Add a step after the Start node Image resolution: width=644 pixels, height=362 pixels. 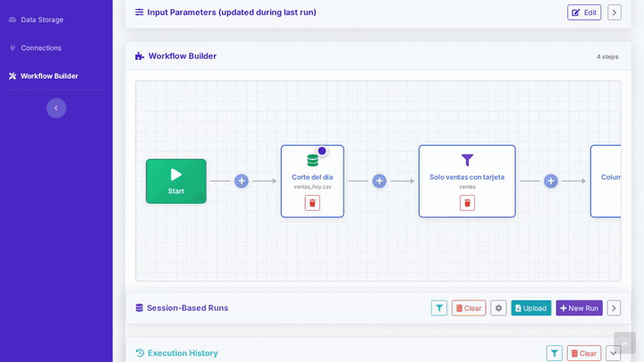click(x=241, y=181)
